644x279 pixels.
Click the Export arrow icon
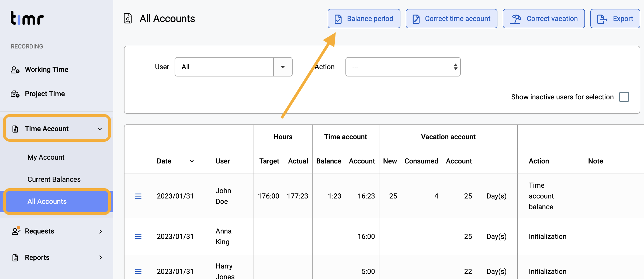click(602, 19)
